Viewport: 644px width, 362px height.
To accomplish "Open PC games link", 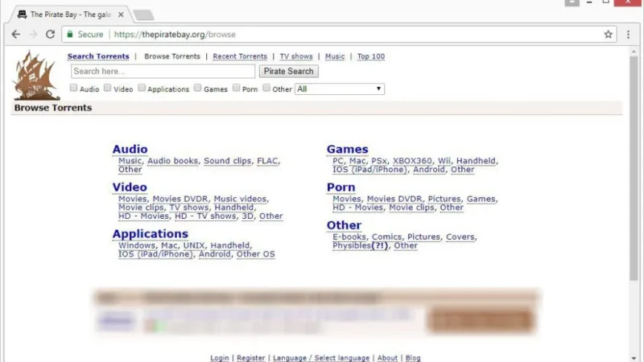I will pyautogui.click(x=338, y=161).
